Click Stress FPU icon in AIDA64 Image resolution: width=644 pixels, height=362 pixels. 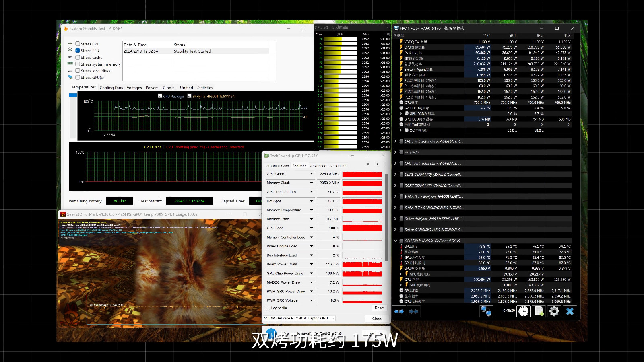coord(70,50)
